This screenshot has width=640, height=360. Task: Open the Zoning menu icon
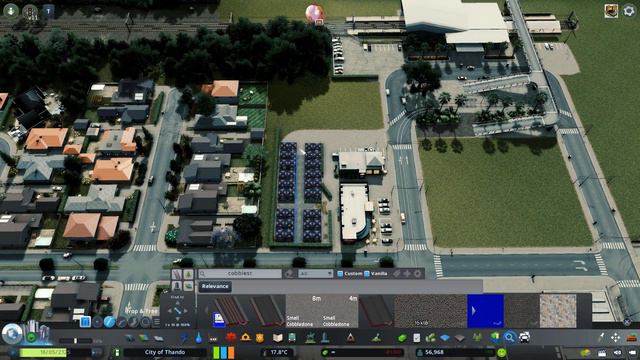point(144,338)
